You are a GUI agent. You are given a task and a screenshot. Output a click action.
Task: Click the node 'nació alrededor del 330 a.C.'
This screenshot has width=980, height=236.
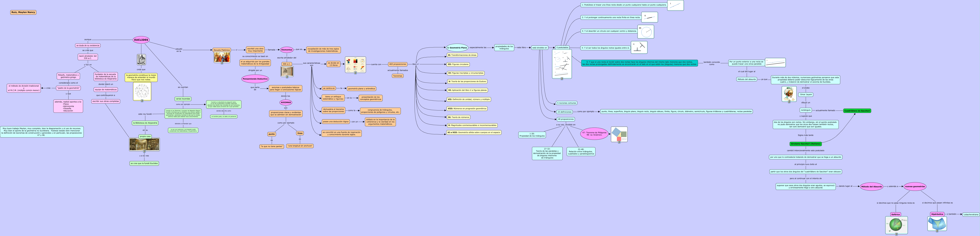pos(88,57)
